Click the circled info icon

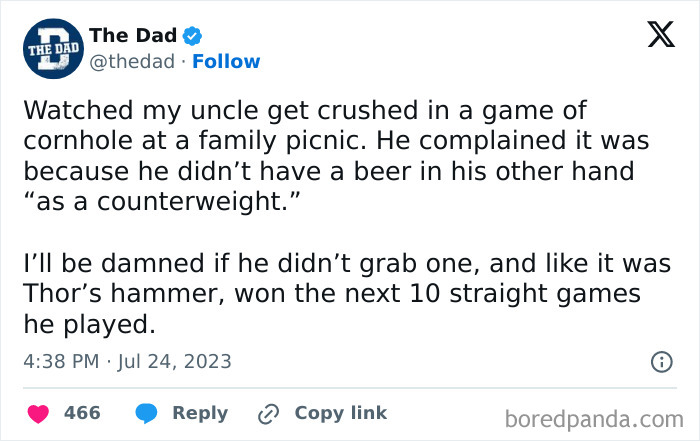[x=661, y=363]
